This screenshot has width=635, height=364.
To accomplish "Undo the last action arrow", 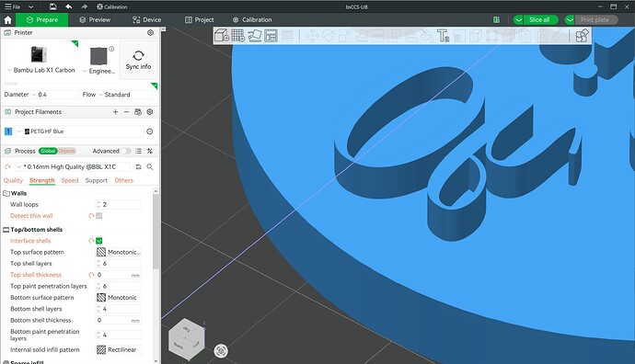I will point(68,6).
